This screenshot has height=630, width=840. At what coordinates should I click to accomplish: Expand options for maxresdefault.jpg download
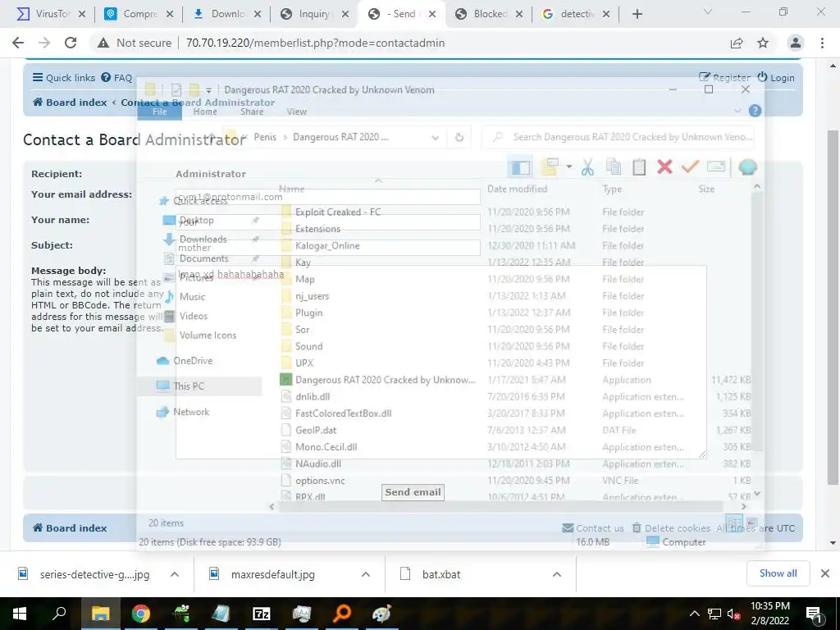click(x=366, y=574)
